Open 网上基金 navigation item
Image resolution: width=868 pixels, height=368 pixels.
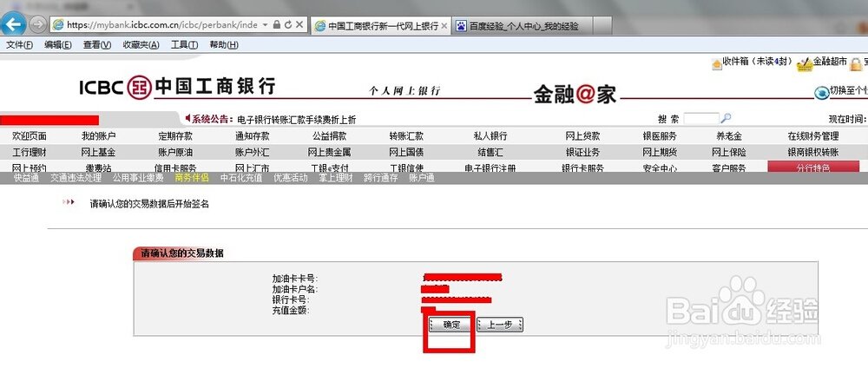(x=99, y=152)
